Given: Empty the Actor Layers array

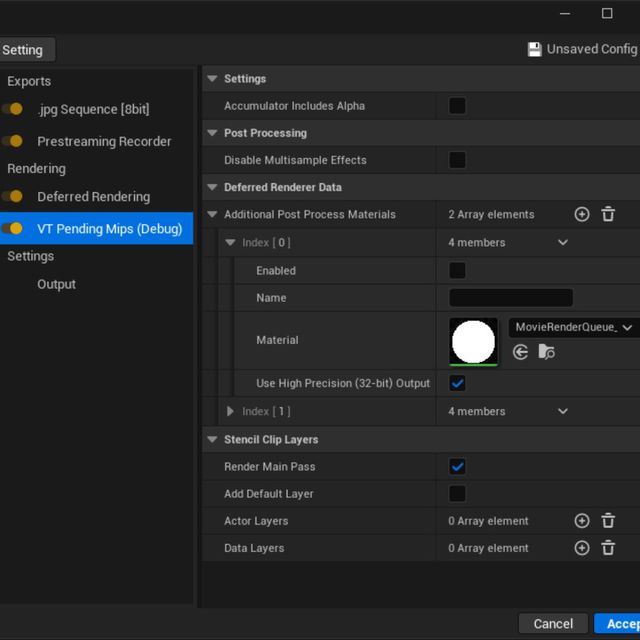Looking at the screenshot, I should (608, 521).
